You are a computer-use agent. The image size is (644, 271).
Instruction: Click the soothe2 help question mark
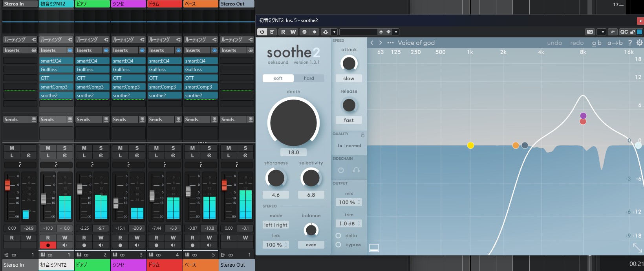coord(630,43)
